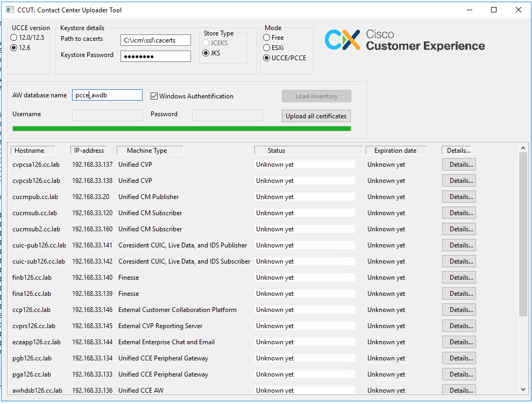Click the Machine Type column header
532x404 pixels.
pyautogui.click(x=150, y=151)
